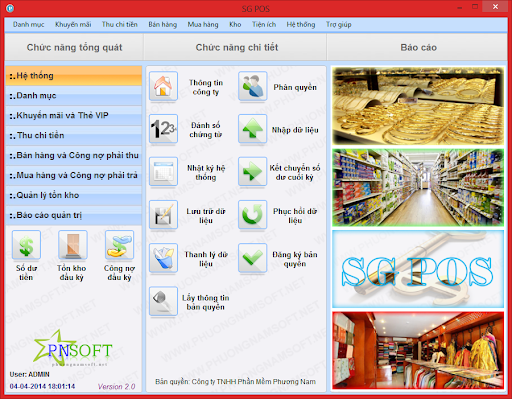Image resolution: width=512 pixels, height=399 pixels.
Task: Select the Hệ thống sidebar category
Action: pyautogui.click(x=74, y=76)
